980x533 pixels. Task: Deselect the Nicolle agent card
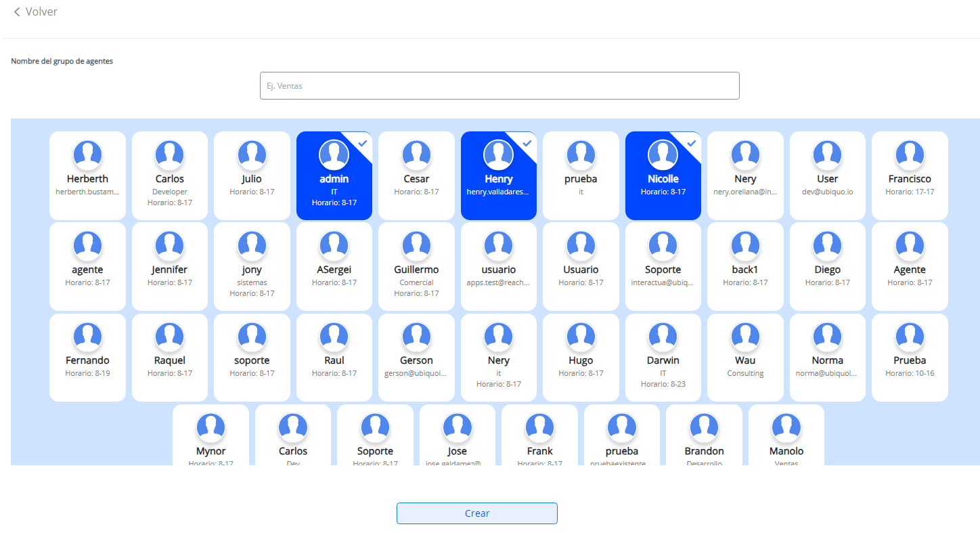(663, 176)
